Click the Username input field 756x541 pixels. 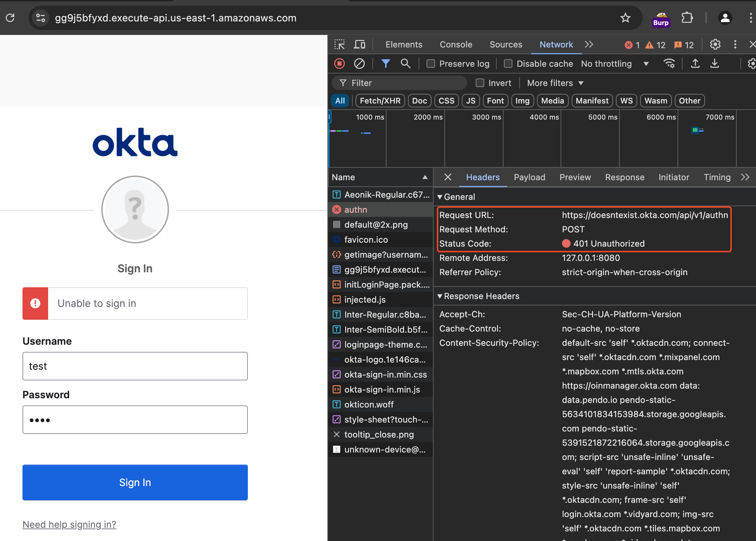[x=135, y=366]
